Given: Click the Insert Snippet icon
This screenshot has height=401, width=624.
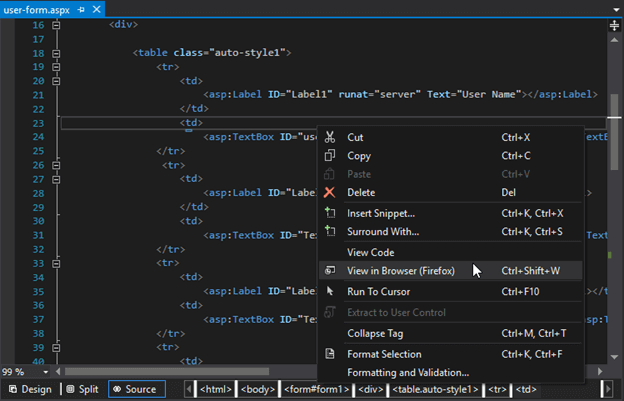Looking at the screenshot, I should [329, 213].
